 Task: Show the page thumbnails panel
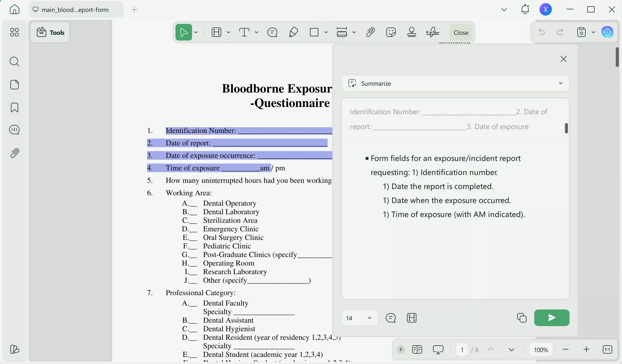[15, 85]
